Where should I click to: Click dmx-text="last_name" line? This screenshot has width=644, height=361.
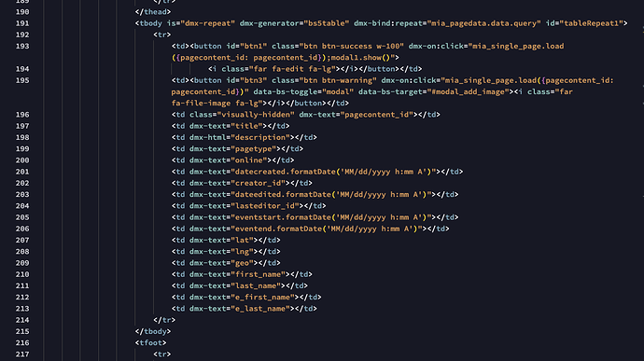[240, 285]
